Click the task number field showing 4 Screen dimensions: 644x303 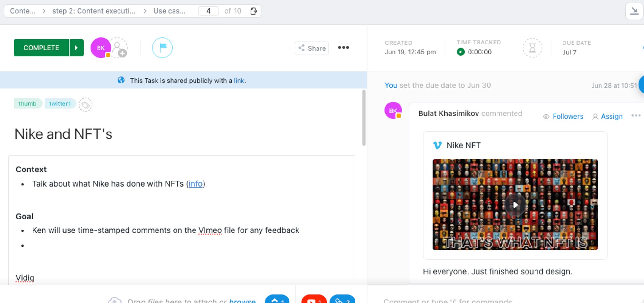pyautogui.click(x=208, y=11)
